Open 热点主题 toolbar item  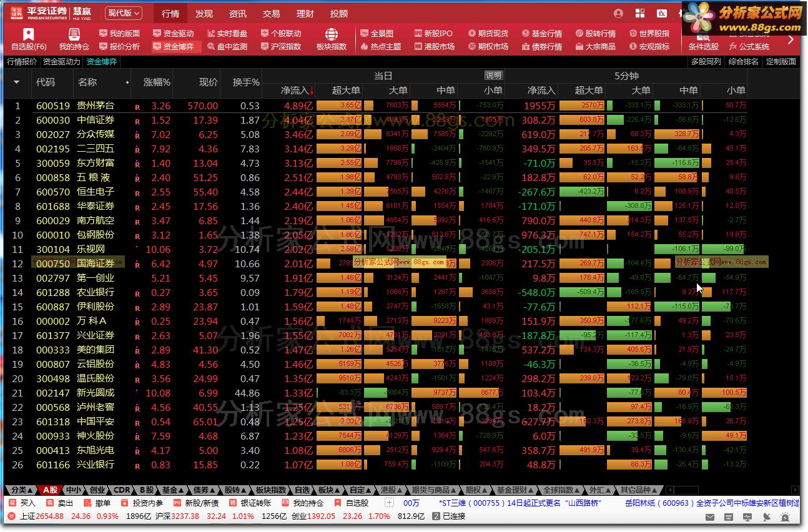click(x=381, y=47)
